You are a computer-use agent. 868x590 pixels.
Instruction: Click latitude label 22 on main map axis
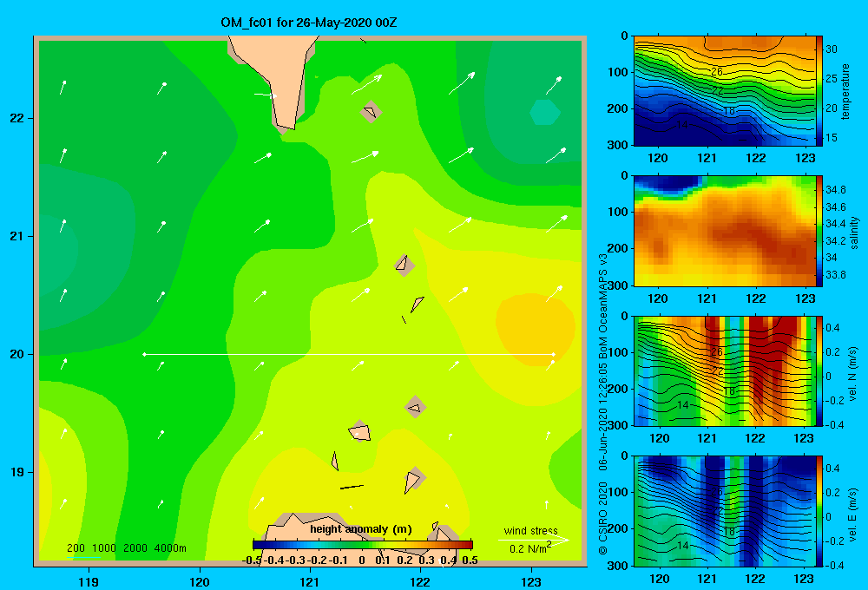pos(17,118)
